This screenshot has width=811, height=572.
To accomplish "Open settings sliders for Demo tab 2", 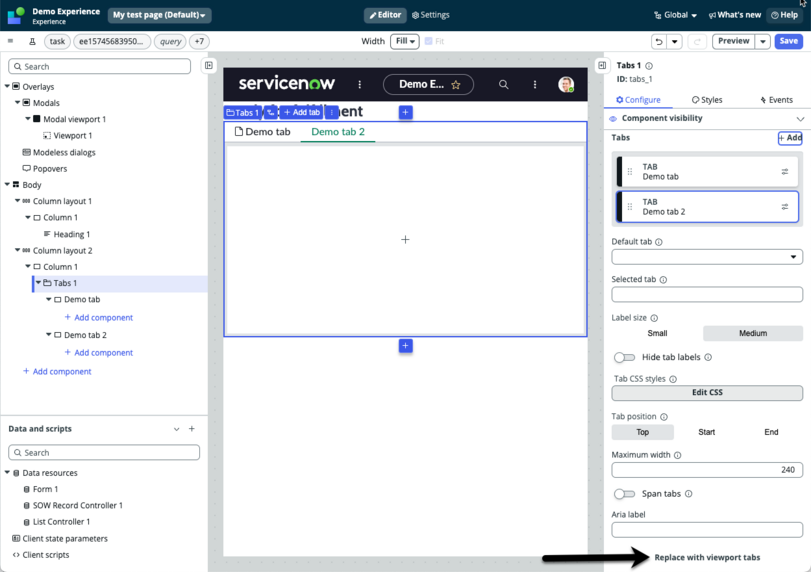I will point(785,207).
